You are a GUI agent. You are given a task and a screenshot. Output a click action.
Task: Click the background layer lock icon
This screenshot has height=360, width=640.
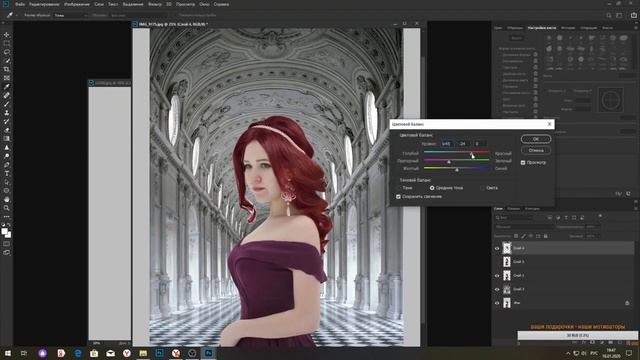627,303
